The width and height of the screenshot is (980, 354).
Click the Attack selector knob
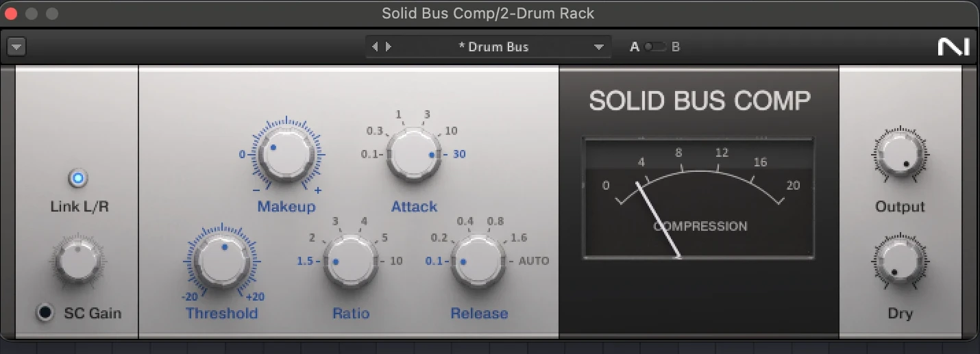(x=414, y=154)
